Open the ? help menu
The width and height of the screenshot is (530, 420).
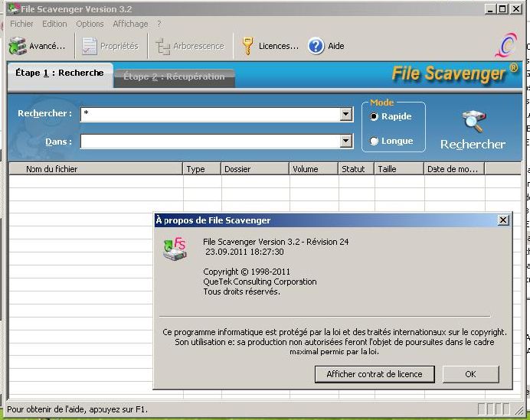[159, 24]
